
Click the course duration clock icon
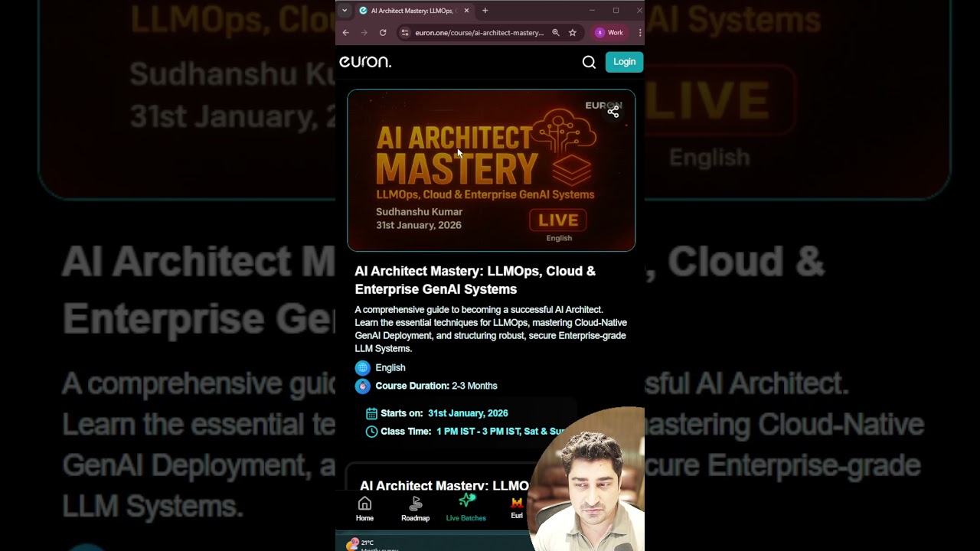tap(363, 386)
